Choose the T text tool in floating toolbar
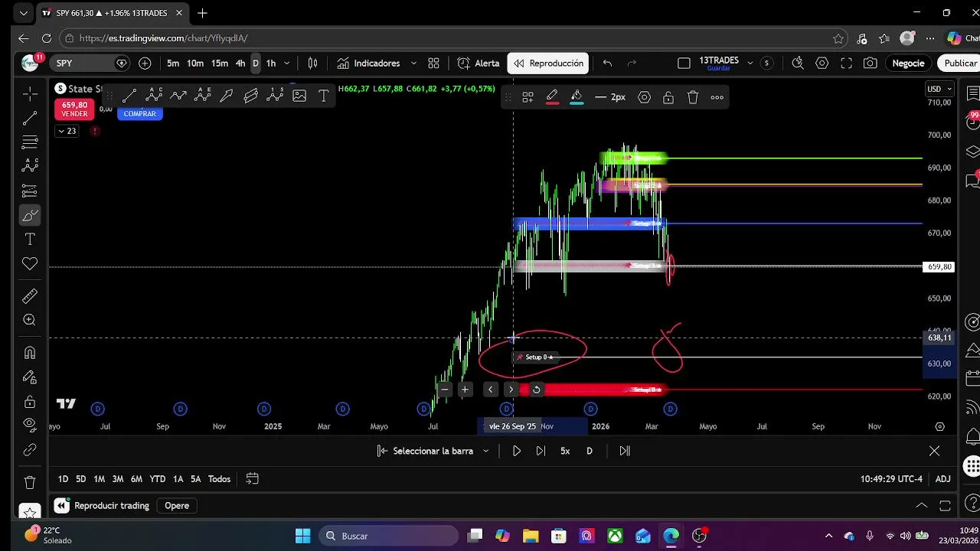This screenshot has width=980, height=551. pos(323,96)
